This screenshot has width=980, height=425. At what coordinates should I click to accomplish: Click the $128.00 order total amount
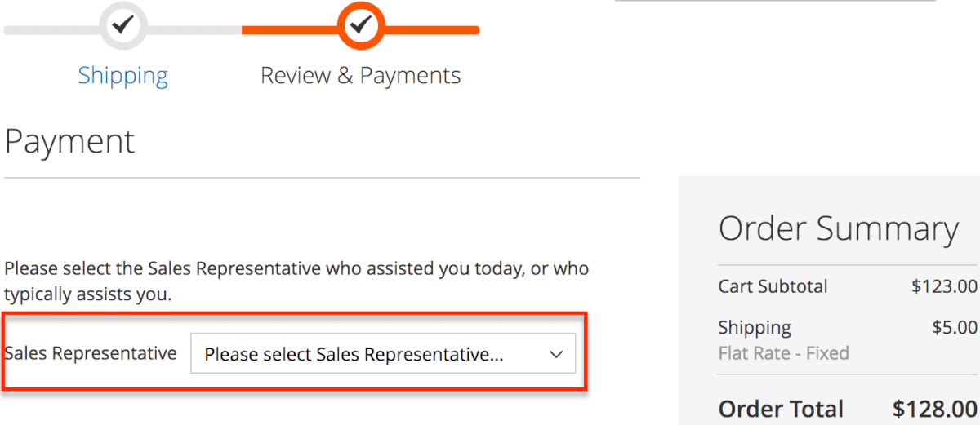pyautogui.click(x=934, y=408)
